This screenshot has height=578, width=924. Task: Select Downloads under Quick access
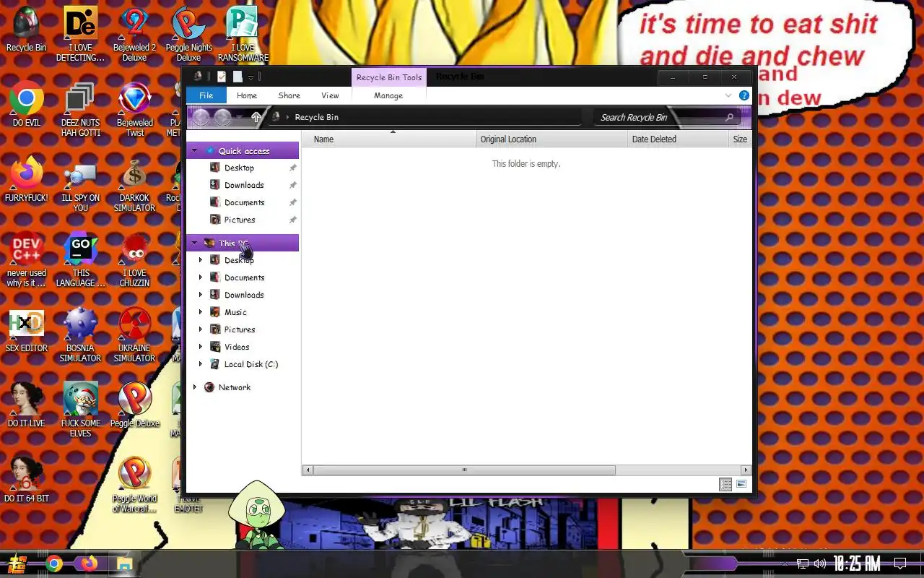(x=243, y=185)
